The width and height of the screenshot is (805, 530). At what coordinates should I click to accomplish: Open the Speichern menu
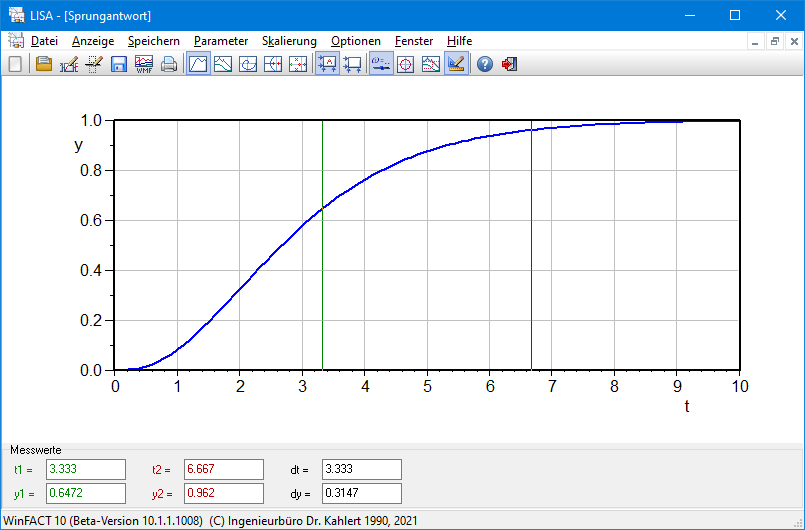click(154, 41)
